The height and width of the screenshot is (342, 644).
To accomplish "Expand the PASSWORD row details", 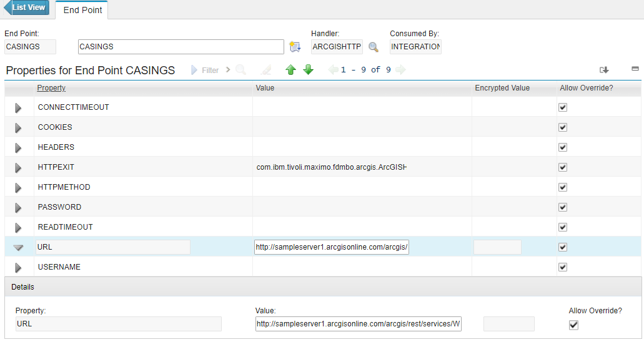I will [18, 208].
